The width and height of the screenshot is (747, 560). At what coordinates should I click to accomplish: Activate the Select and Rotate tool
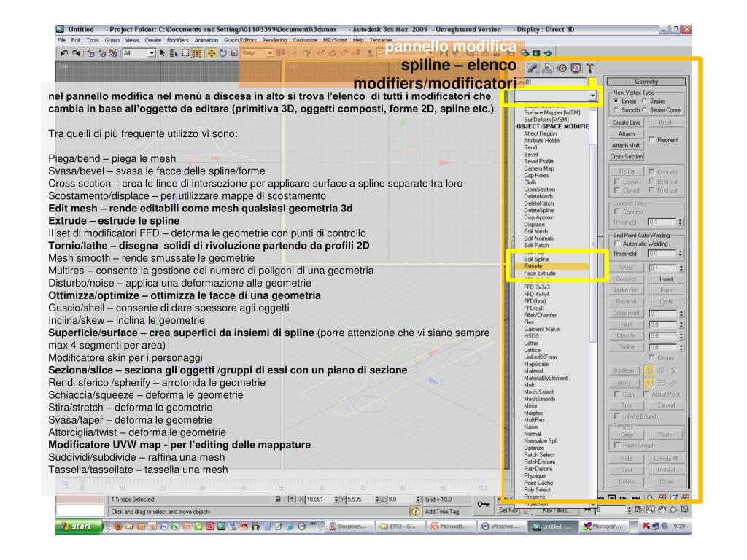click(x=222, y=53)
